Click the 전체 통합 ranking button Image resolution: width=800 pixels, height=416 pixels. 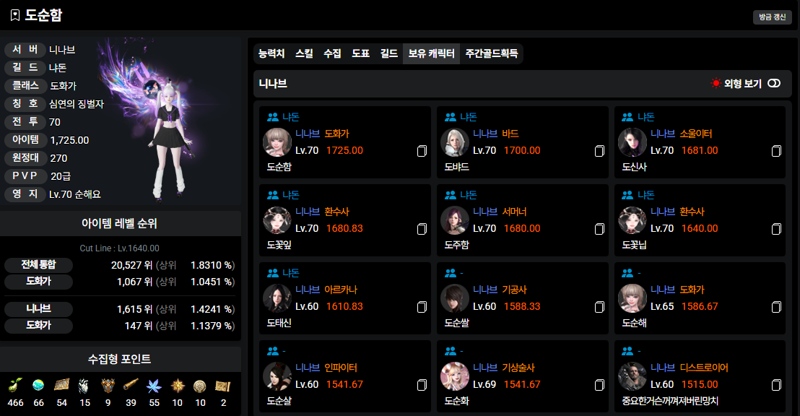(39, 265)
